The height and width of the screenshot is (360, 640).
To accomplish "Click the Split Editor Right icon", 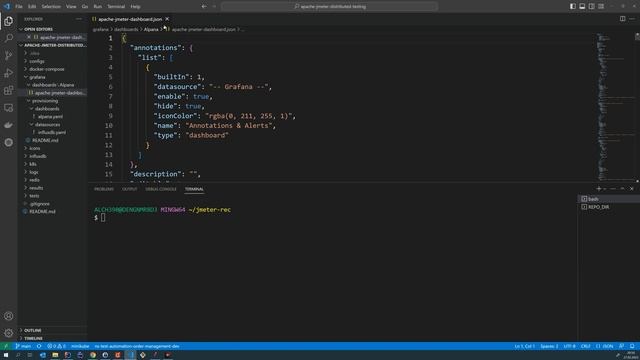I will 622,19.
